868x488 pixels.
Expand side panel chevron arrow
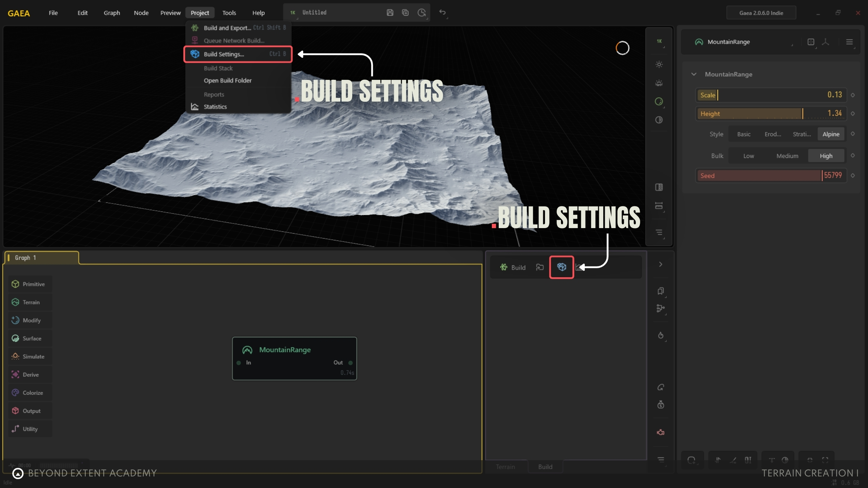[x=660, y=264]
